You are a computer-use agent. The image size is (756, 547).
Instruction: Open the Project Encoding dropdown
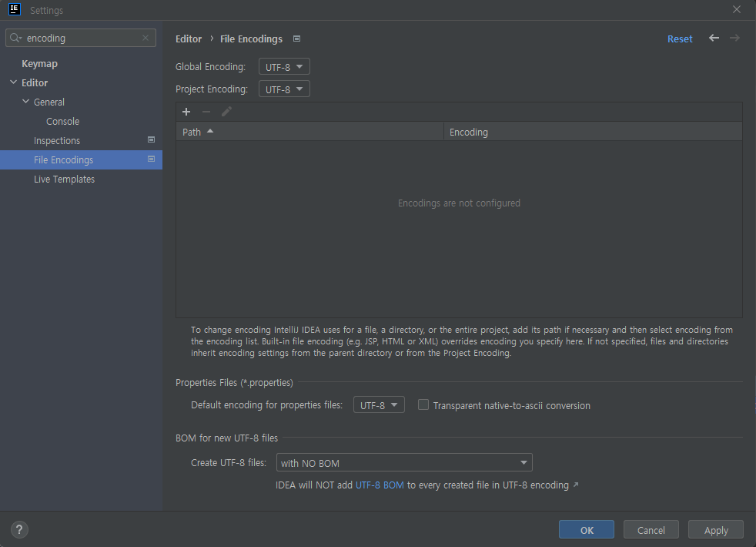click(284, 89)
